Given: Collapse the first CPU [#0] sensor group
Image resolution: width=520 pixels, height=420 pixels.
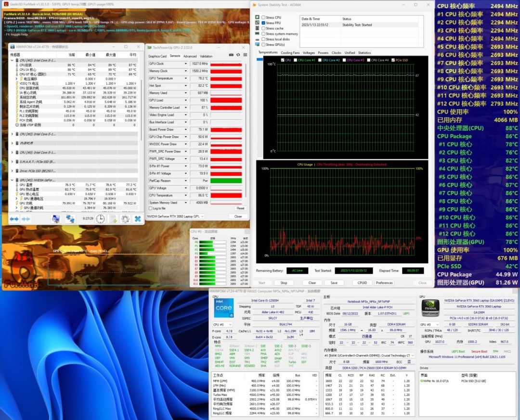Looking at the screenshot, I should tap(12, 61).
